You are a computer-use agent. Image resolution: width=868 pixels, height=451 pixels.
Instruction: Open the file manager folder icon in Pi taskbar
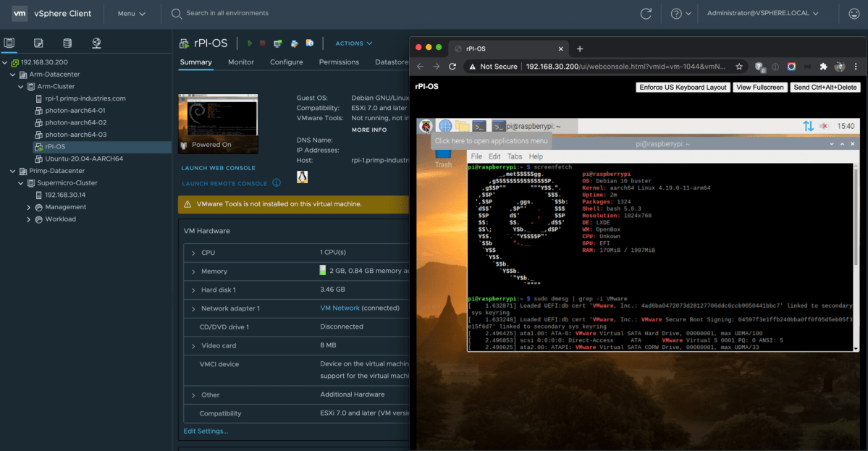(x=463, y=126)
